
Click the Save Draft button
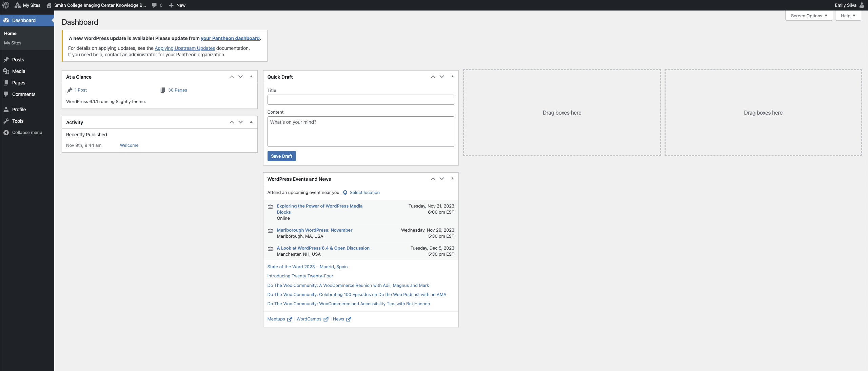[281, 156]
